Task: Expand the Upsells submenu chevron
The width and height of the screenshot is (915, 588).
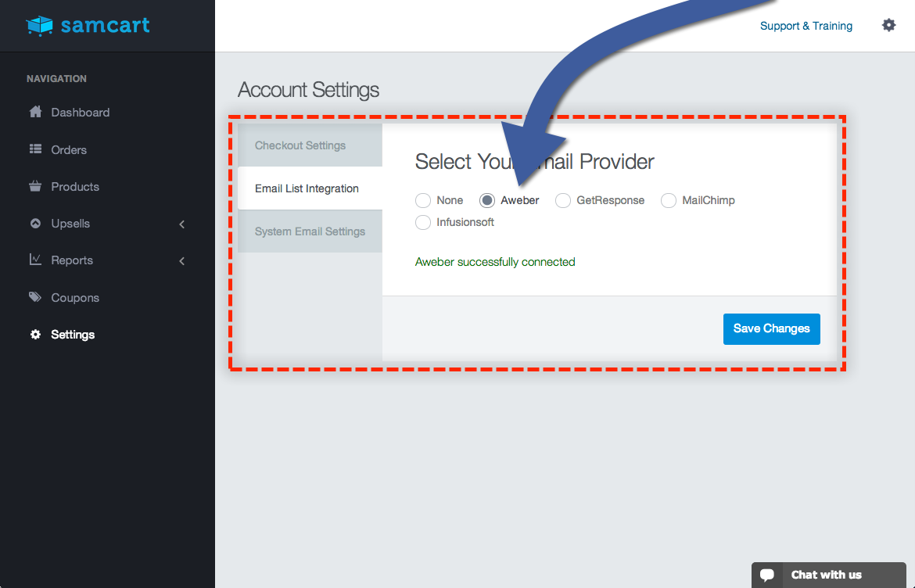Action: pyautogui.click(x=182, y=224)
